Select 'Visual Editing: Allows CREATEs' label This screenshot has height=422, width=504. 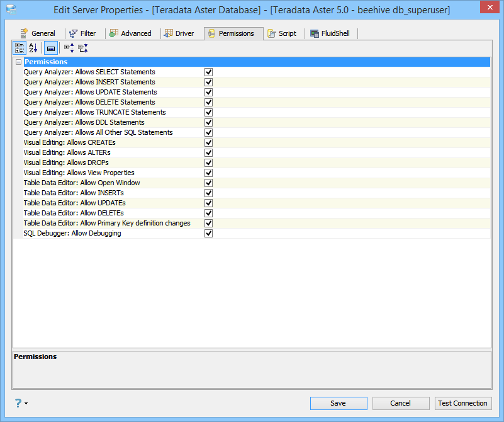tap(69, 142)
